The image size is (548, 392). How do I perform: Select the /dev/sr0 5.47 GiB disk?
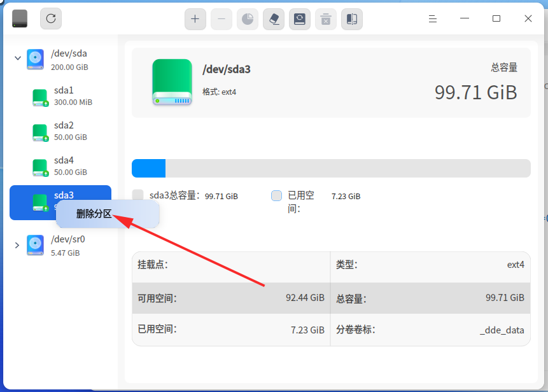click(x=60, y=246)
